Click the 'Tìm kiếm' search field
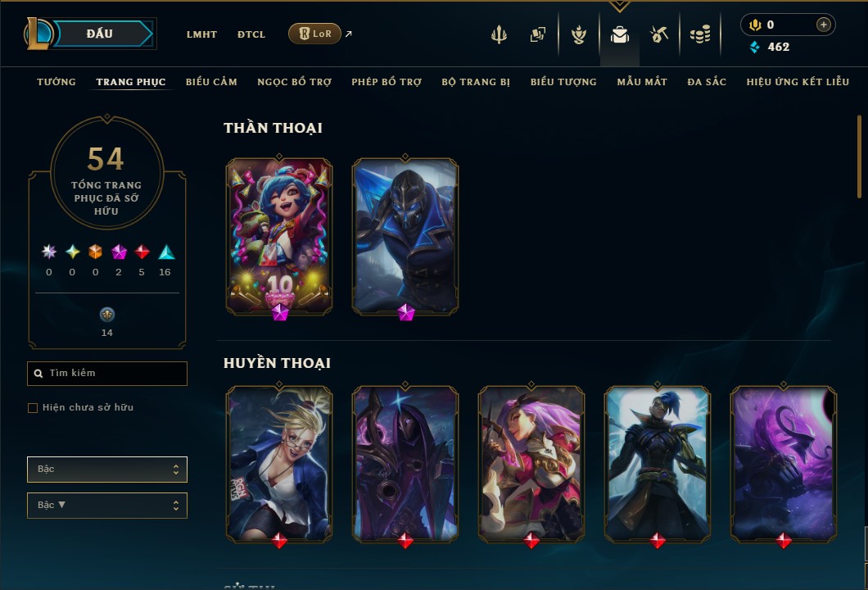868x590 pixels. click(x=106, y=374)
